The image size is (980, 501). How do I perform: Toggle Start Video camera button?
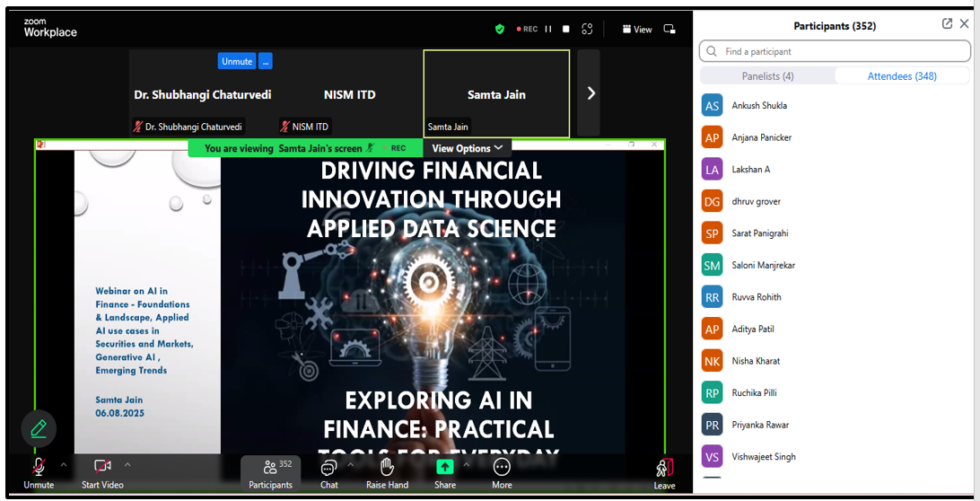[x=102, y=466]
